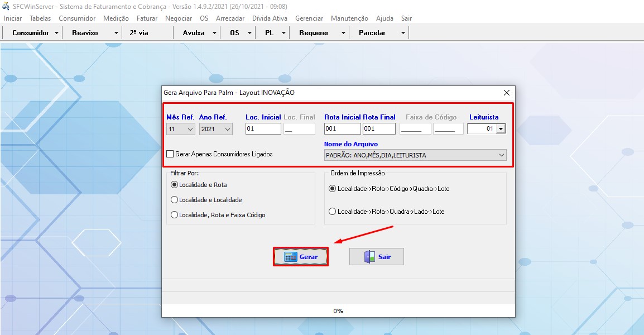Expand the Consumidor toolbar dropdown arrow
The height and width of the screenshot is (335, 644).
pos(57,33)
